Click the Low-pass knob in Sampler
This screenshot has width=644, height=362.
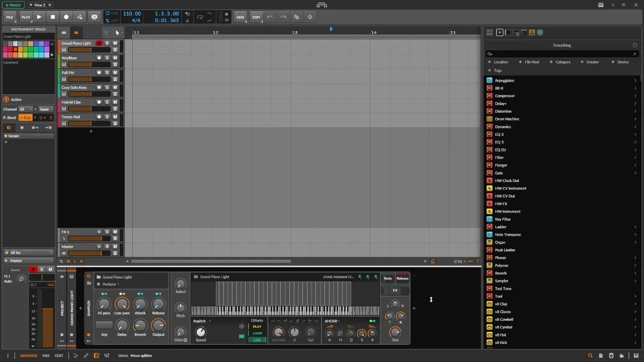click(x=122, y=304)
